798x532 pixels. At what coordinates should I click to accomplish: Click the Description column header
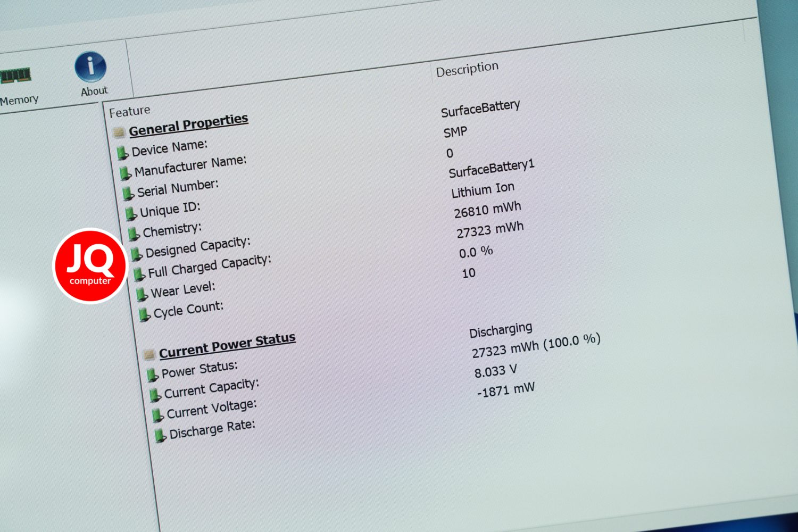[467, 69]
